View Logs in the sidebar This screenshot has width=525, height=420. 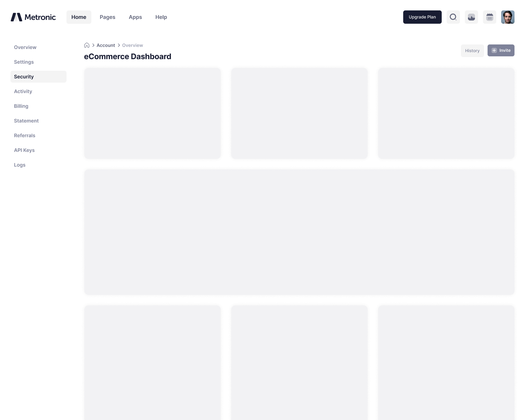[x=20, y=165]
